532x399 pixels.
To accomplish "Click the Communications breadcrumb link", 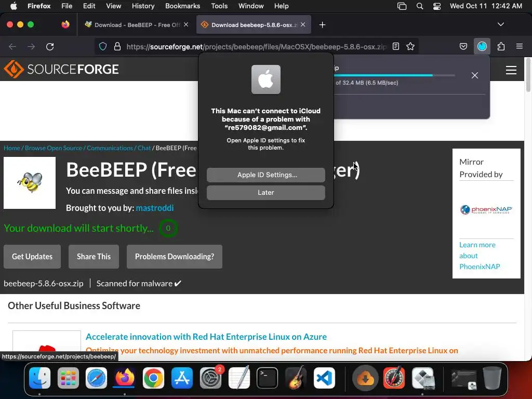I will (110, 148).
